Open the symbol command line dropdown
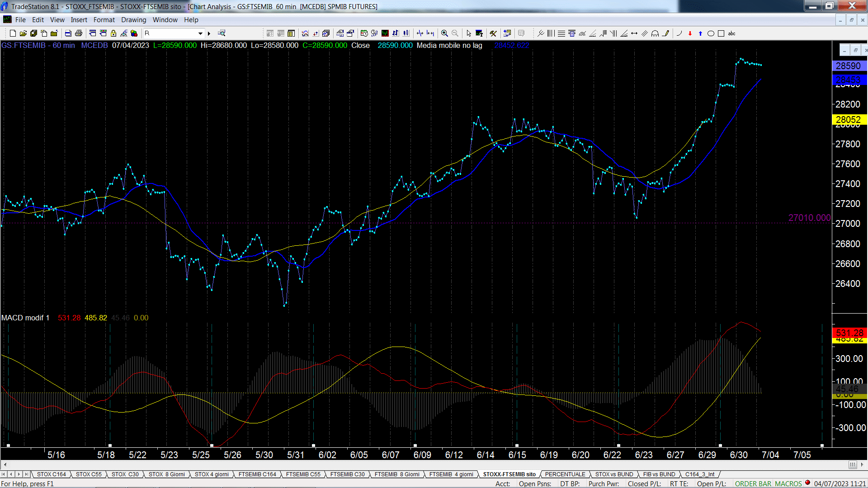 click(x=200, y=33)
